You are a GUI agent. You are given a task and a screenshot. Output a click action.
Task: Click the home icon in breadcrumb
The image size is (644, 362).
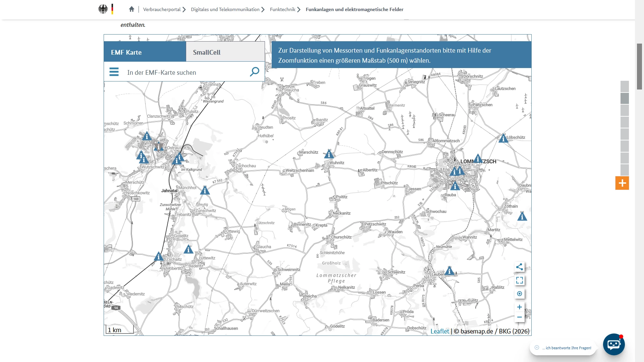pos(131,9)
